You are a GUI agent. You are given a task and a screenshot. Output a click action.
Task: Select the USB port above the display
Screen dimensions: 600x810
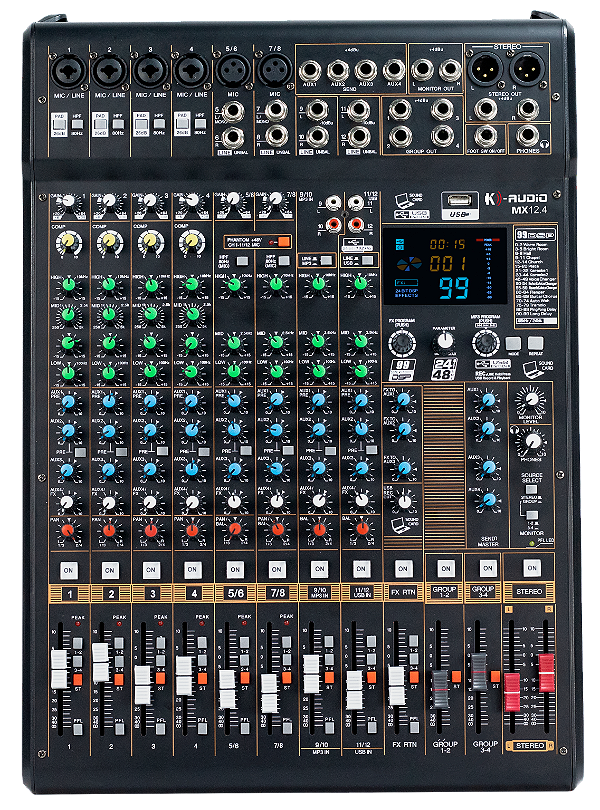click(x=459, y=201)
